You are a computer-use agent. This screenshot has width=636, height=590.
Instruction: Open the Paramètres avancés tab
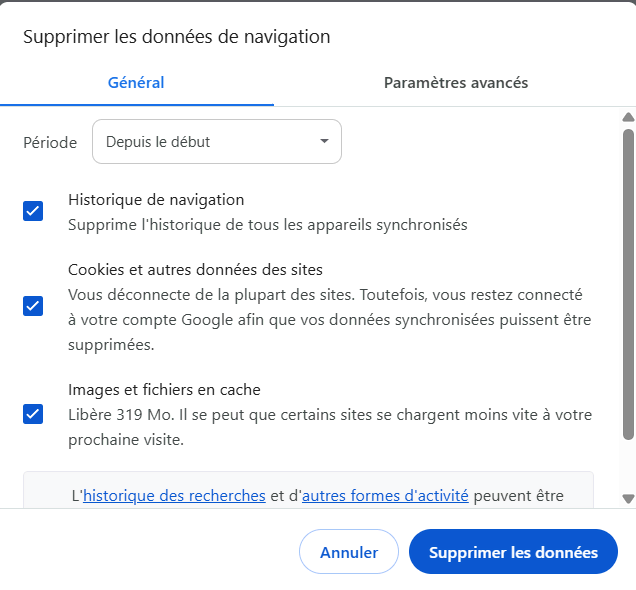(x=456, y=83)
